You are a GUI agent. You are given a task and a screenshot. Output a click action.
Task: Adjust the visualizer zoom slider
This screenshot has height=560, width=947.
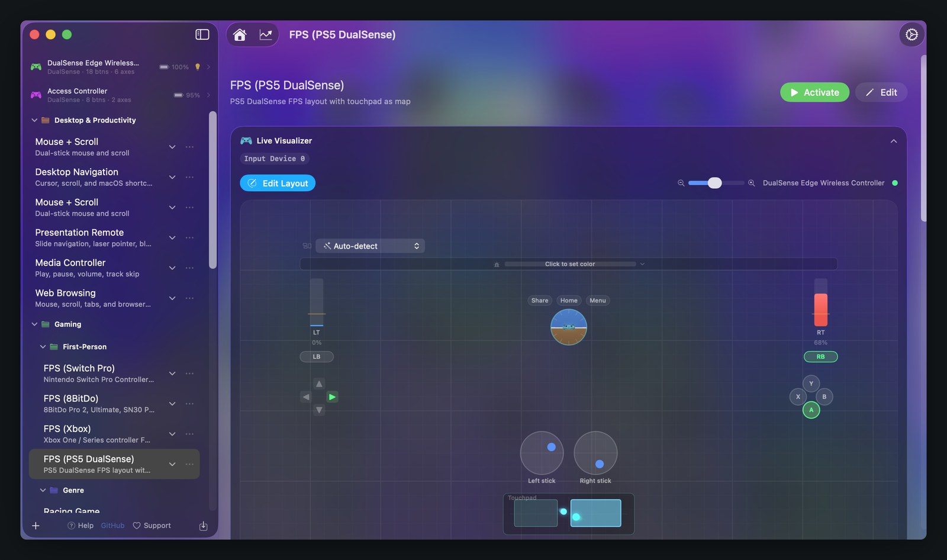click(x=716, y=183)
